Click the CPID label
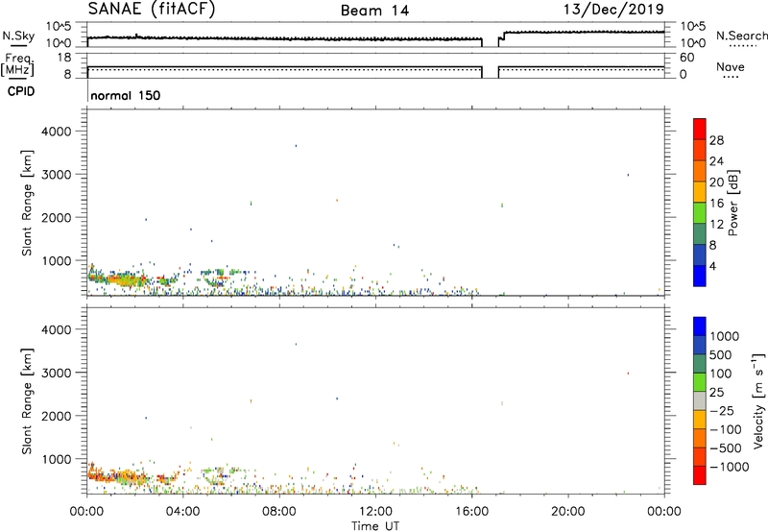The image size is (768, 532). pos(21,91)
